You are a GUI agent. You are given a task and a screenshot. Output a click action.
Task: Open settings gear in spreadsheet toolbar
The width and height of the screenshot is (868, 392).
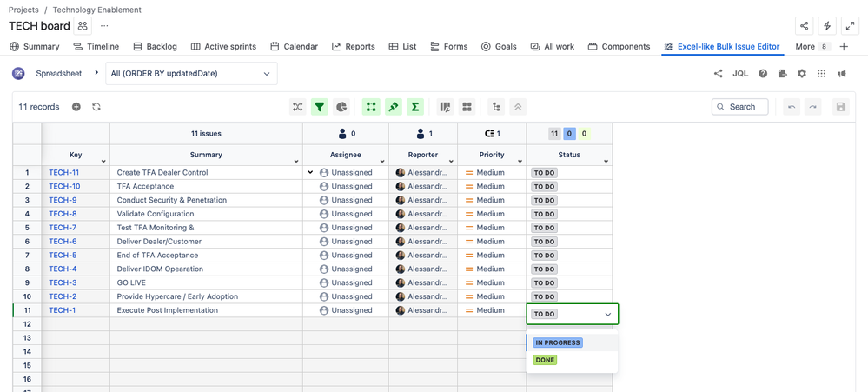coord(802,74)
